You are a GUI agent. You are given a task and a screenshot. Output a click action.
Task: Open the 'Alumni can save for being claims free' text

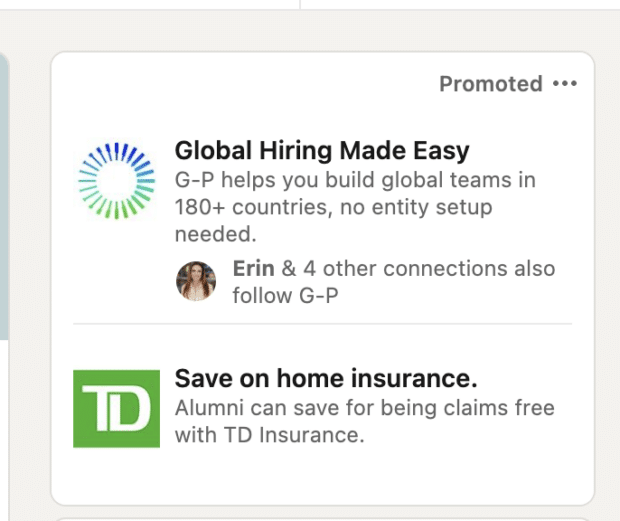(365, 408)
